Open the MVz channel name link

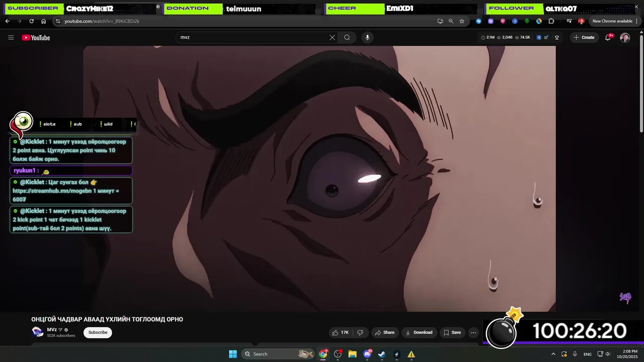coord(52,330)
